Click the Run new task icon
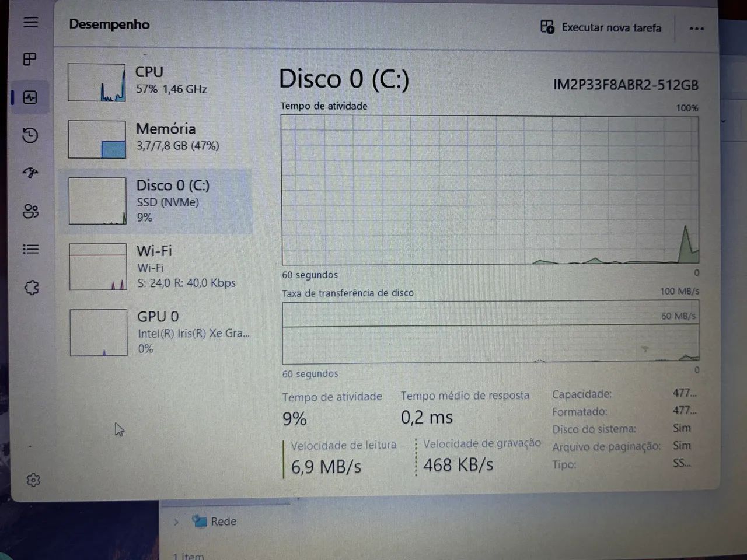Image resolution: width=747 pixels, height=560 pixels. 547,27
